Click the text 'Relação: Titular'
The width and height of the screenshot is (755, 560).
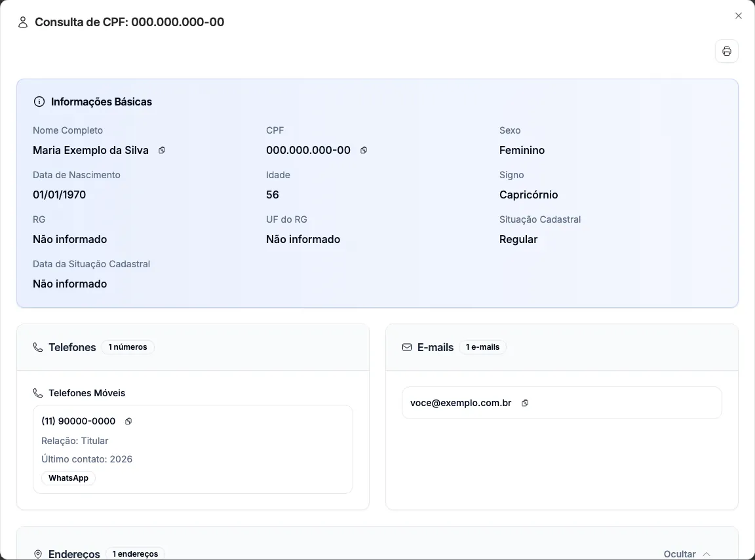click(x=75, y=441)
